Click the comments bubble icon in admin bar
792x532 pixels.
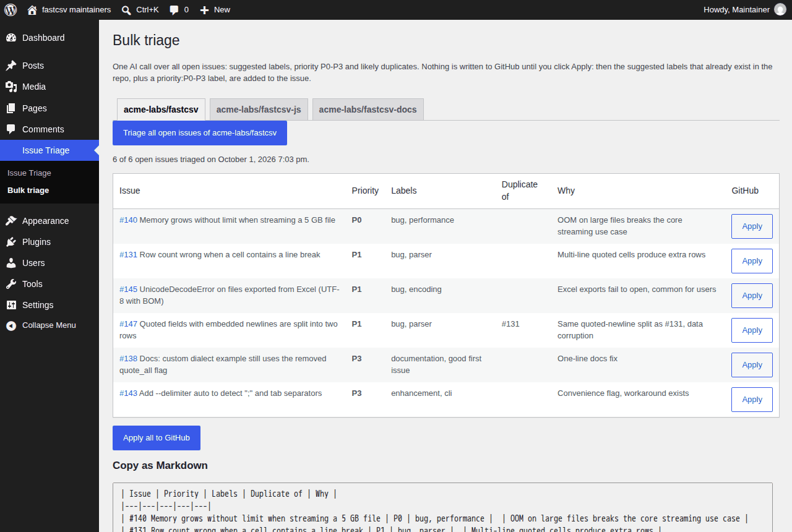point(174,10)
